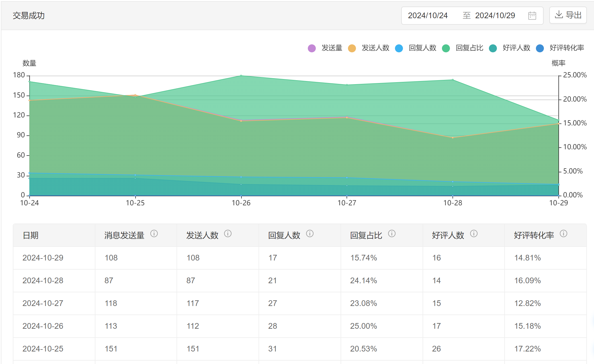This screenshot has height=364, width=594.
Task: Toggle the 发送人数 legend series
Action: [368, 48]
